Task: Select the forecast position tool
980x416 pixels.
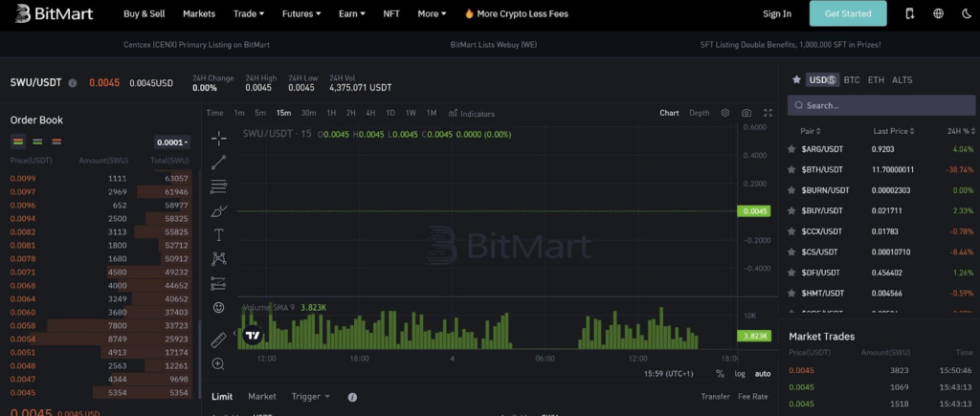Action: point(218,283)
